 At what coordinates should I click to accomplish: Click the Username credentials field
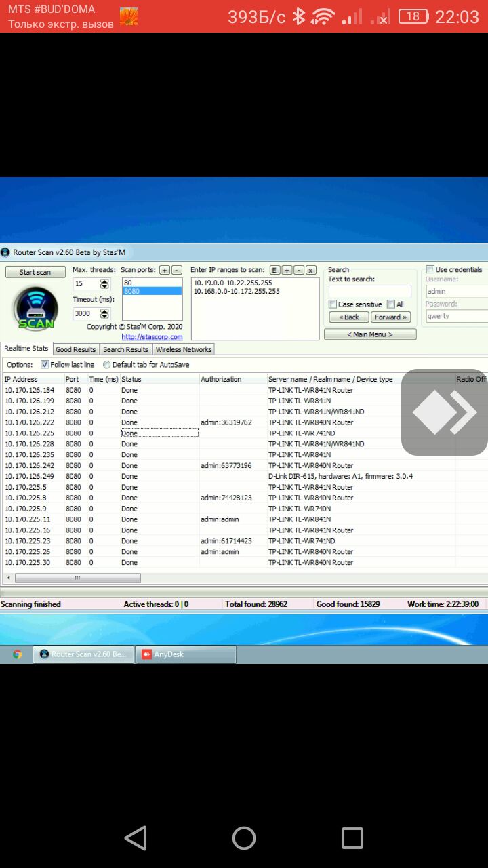pyautogui.click(x=457, y=291)
